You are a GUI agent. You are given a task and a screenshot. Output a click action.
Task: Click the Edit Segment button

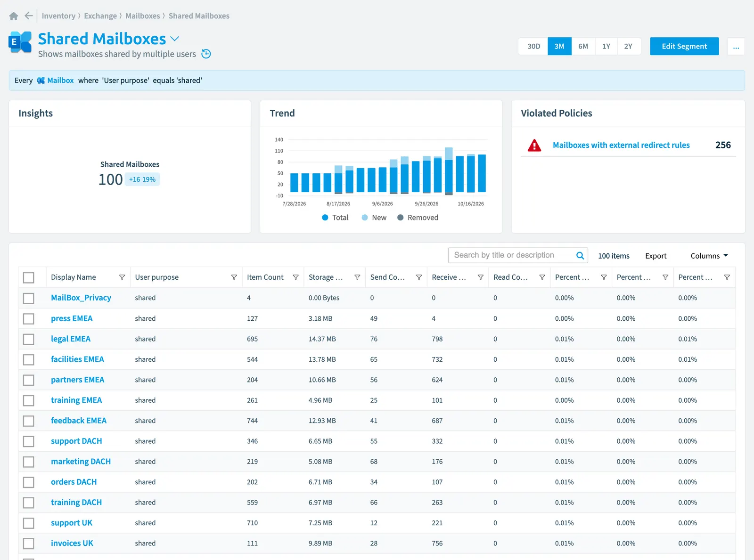684,46
